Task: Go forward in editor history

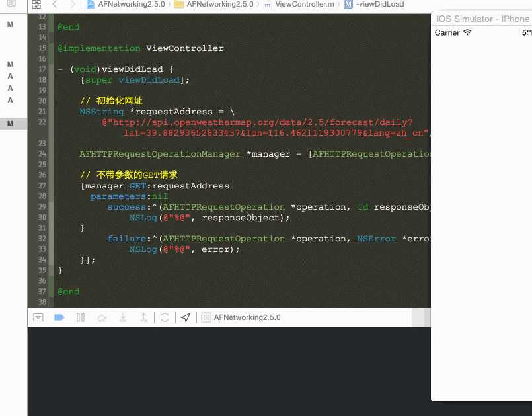Action: click(72, 4)
